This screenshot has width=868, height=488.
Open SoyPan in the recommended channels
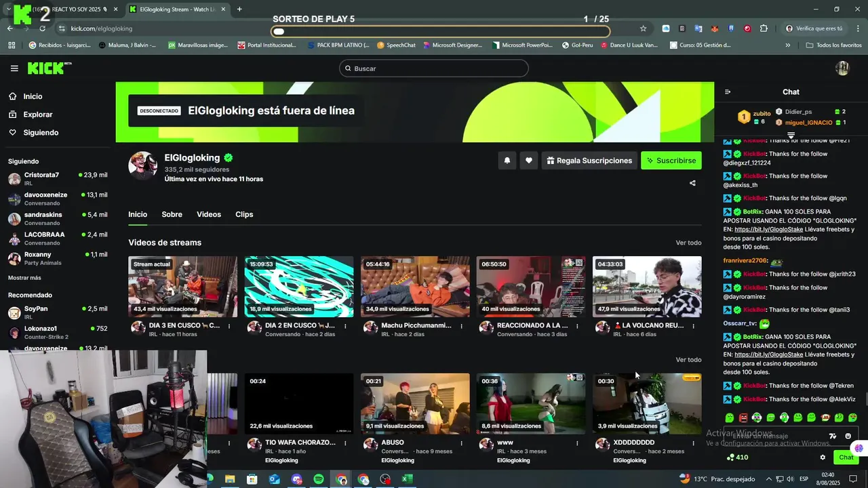pos(58,312)
